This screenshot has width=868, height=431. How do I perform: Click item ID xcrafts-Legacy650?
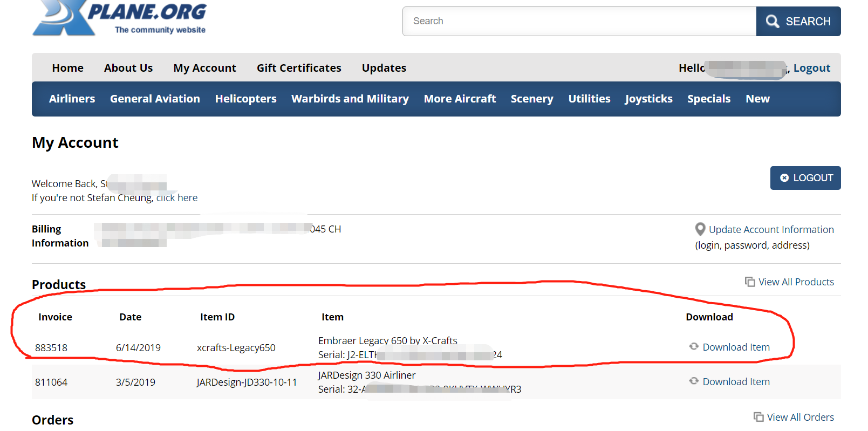point(236,347)
